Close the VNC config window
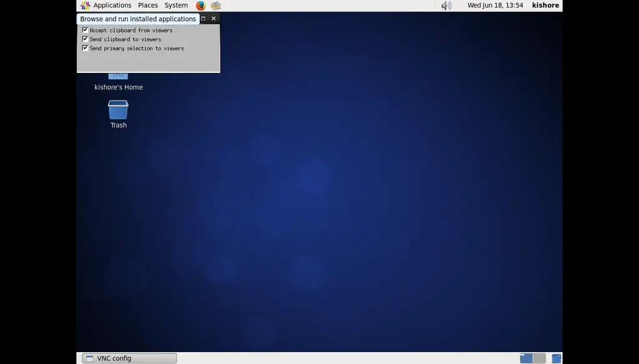This screenshot has width=639, height=364. pyautogui.click(x=213, y=18)
